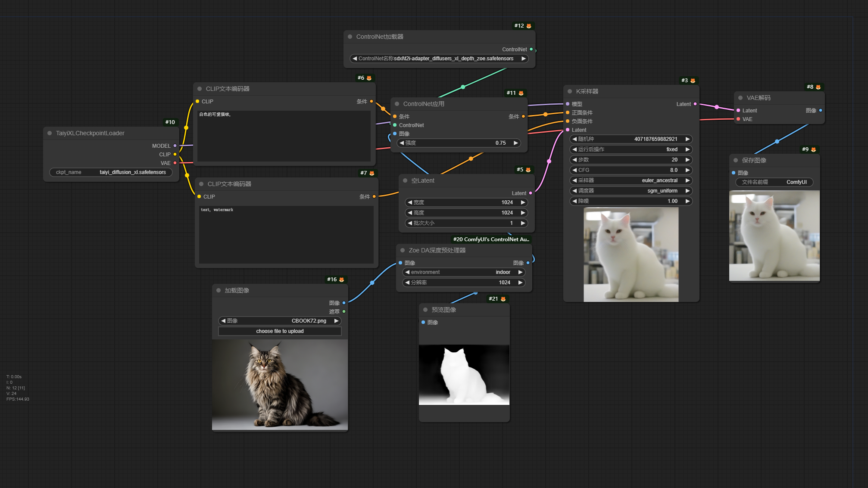Click right arrow to next CBOOK72.png image

point(336,321)
